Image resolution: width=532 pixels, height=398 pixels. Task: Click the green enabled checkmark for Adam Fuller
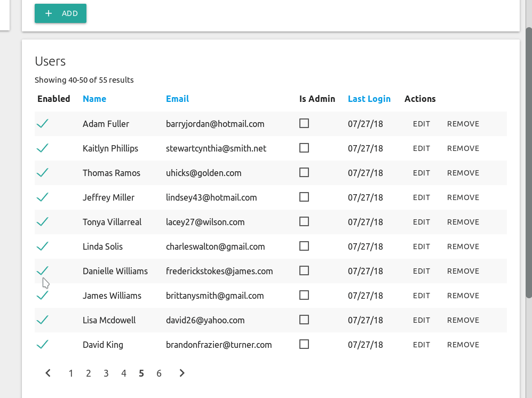tap(42, 124)
